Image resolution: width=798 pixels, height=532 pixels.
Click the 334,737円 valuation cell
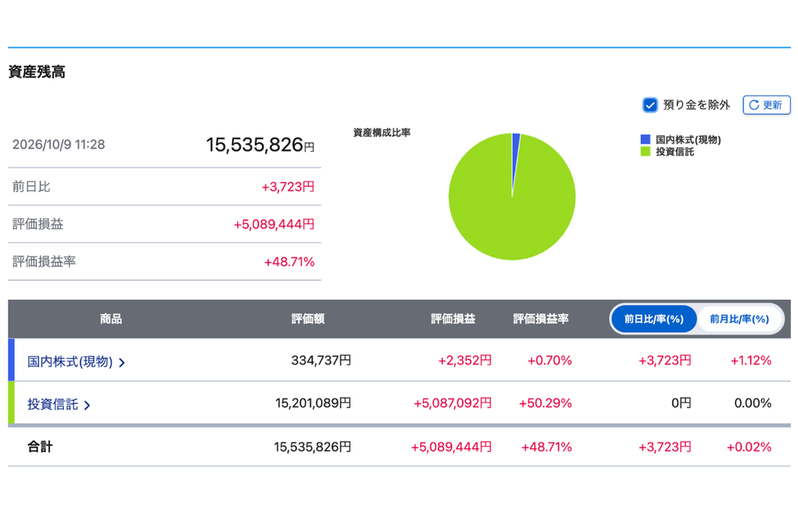pos(321,361)
